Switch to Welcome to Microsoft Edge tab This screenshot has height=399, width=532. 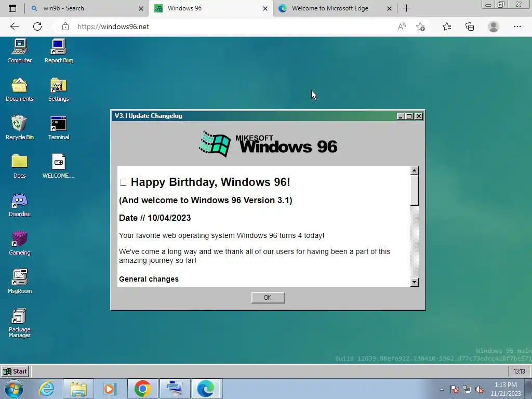(329, 8)
